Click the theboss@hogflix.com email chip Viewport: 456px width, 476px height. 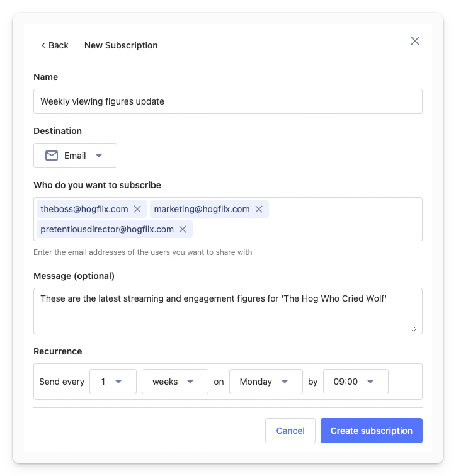point(84,209)
